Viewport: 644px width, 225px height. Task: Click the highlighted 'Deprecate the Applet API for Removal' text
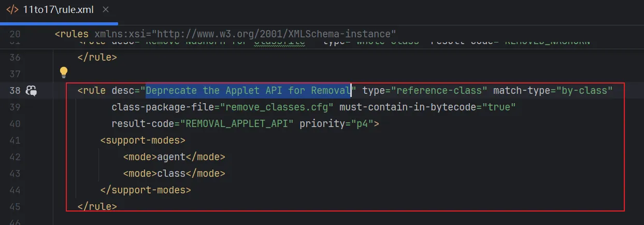(x=248, y=90)
